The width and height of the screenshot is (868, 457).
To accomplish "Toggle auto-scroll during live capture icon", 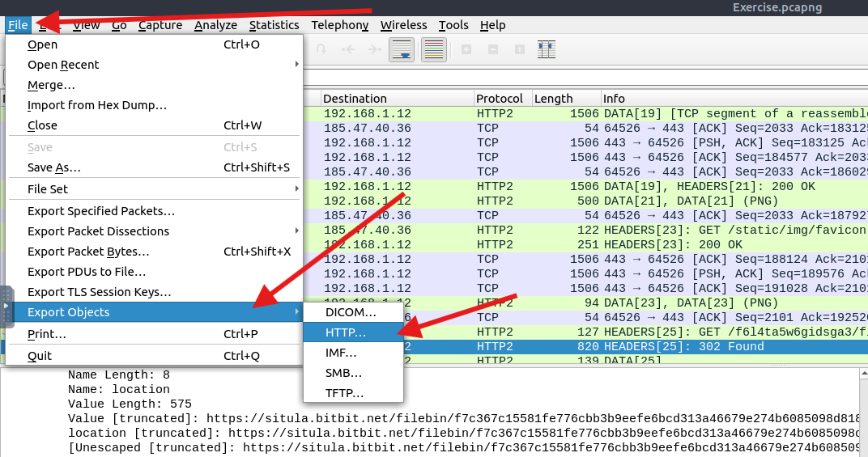I will 402,50.
